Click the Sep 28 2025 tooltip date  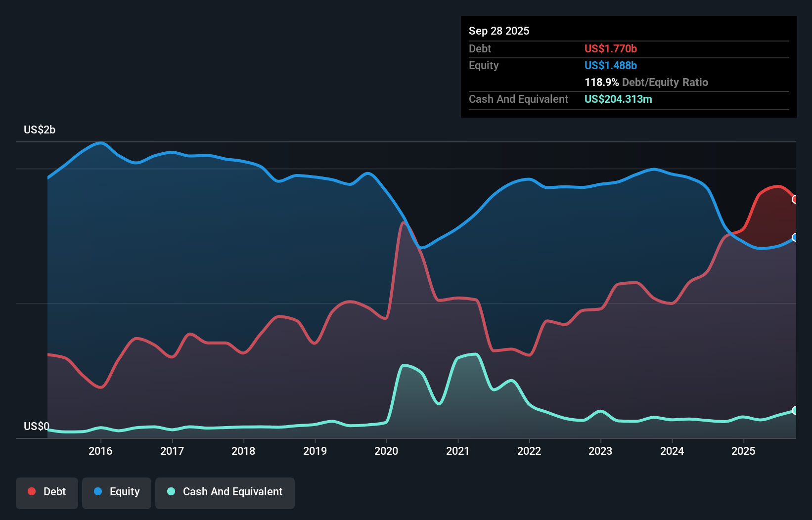[x=499, y=31]
